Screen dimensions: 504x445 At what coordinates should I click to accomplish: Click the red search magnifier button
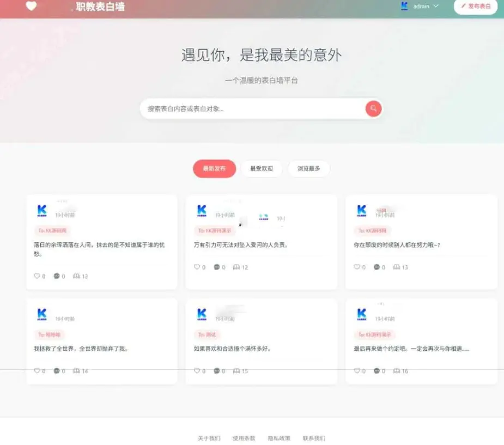click(373, 108)
